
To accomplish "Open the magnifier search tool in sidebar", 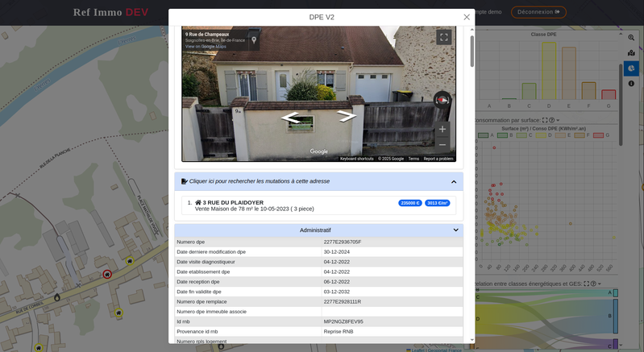I will click(631, 37).
